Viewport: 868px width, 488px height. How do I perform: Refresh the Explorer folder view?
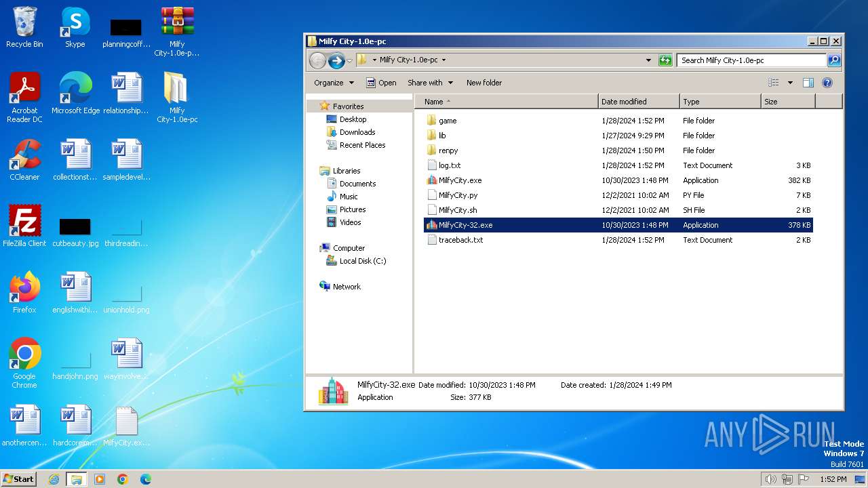666,60
